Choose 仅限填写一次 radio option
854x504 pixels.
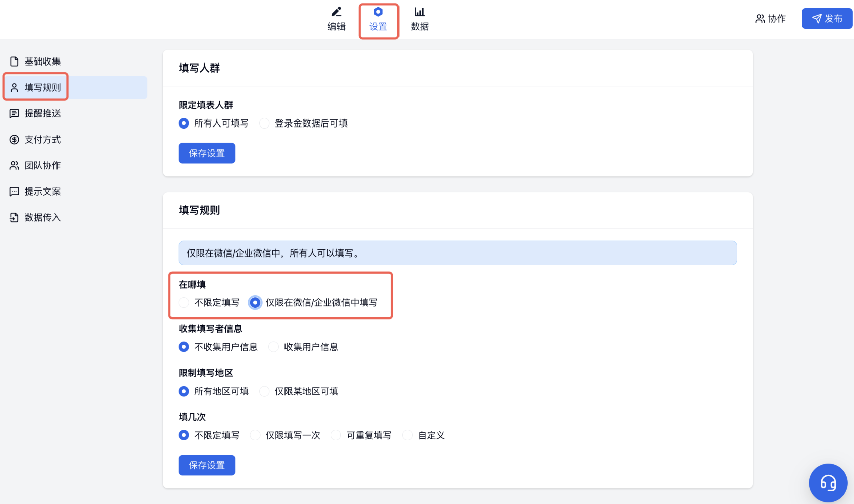(x=255, y=435)
